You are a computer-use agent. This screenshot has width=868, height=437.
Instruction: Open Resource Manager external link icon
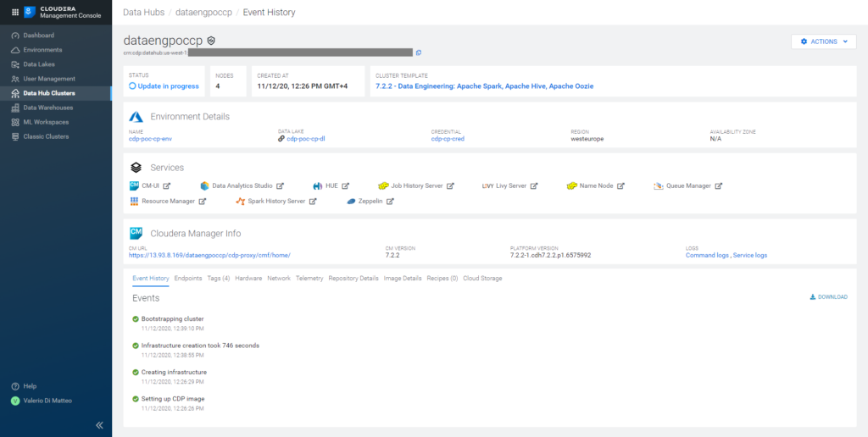(x=203, y=202)
